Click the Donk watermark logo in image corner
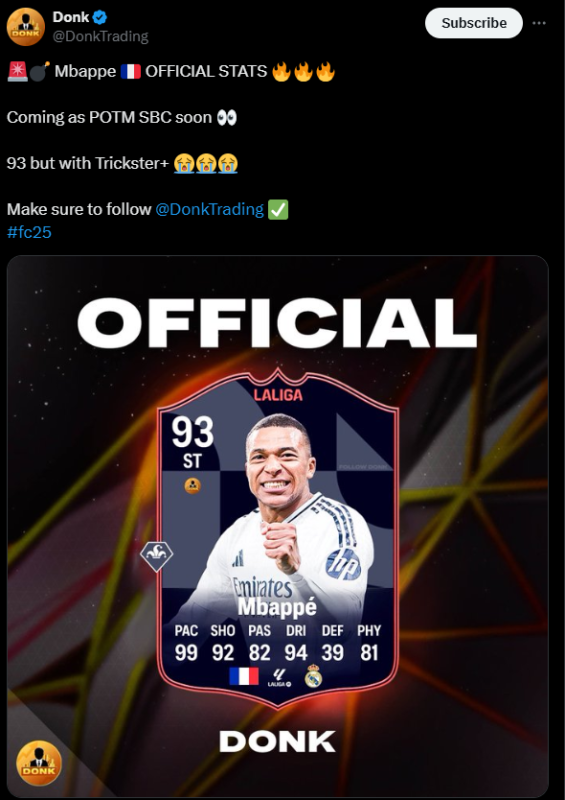Viewport: 565px width, 800px height. [x=39, y=763]
